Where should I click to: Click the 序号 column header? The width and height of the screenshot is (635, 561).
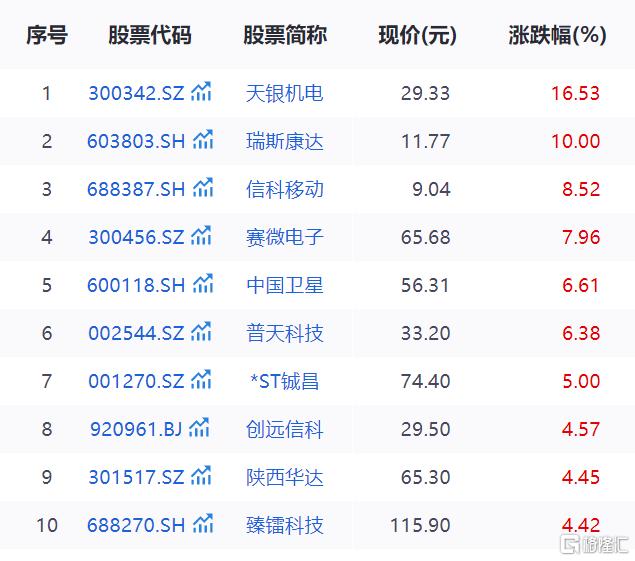(47, 35)
